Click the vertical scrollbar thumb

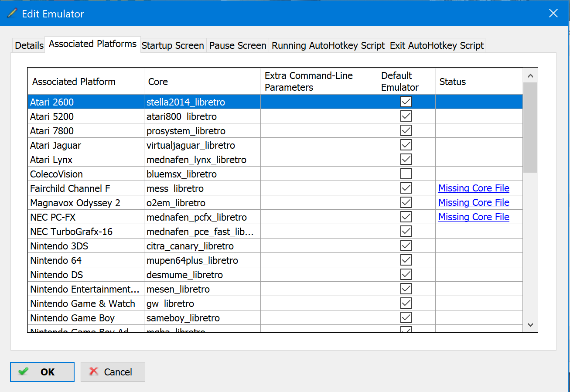pyautogui.click(x=530, y=127)
